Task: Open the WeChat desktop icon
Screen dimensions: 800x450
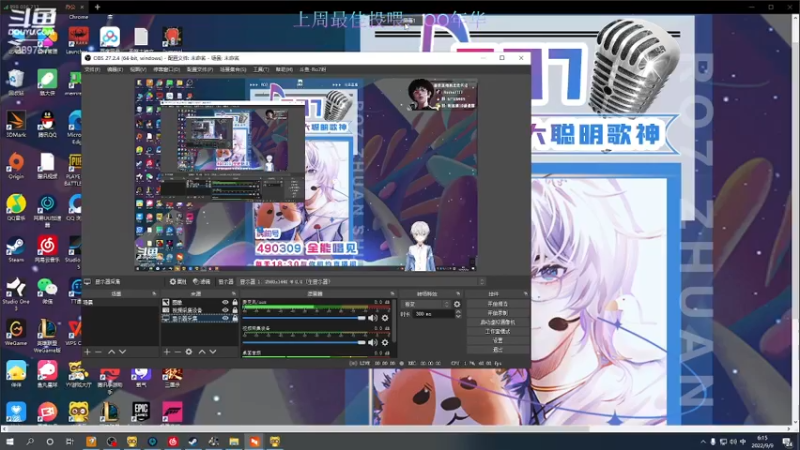Action: [x=47, y=291]
